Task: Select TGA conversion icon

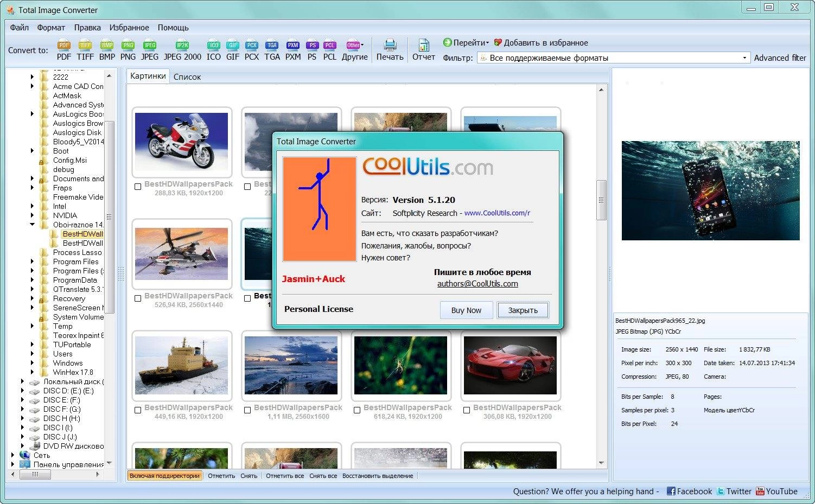Action: (272, 49)
